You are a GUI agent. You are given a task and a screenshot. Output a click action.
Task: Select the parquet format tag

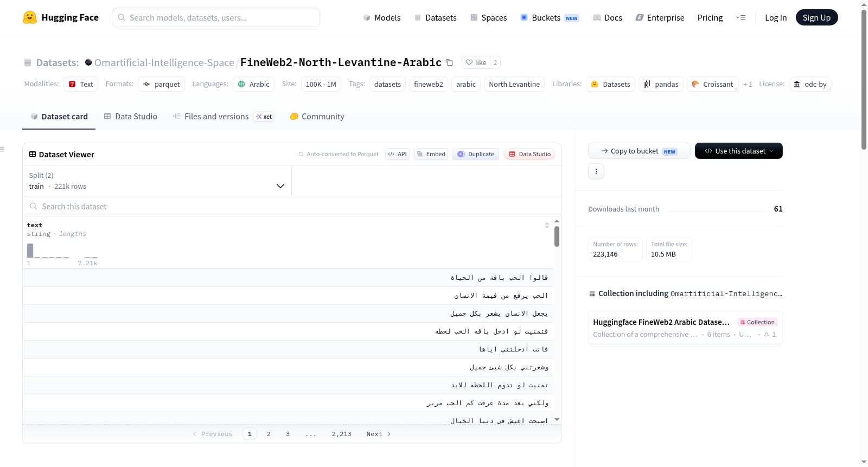pos(162,84)
